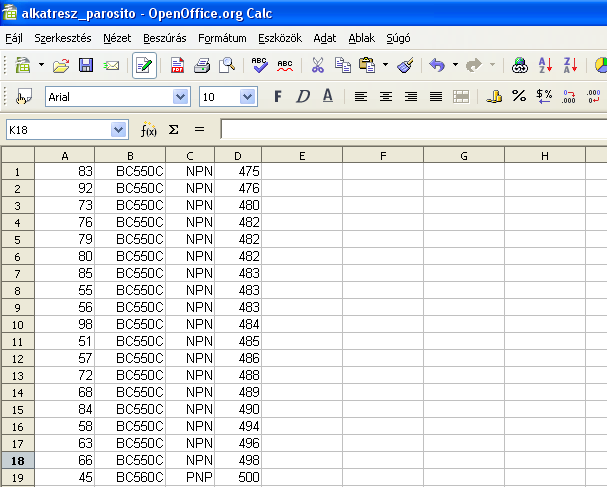Toggle AutoSpellcheck red wavy ABC icon
Viewport: 607px width, 487px height.
(285, 65)
